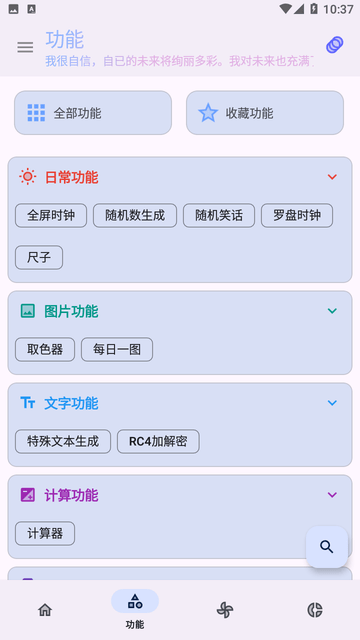Collapse the 图片功能 section chevron

click(332, 311)
